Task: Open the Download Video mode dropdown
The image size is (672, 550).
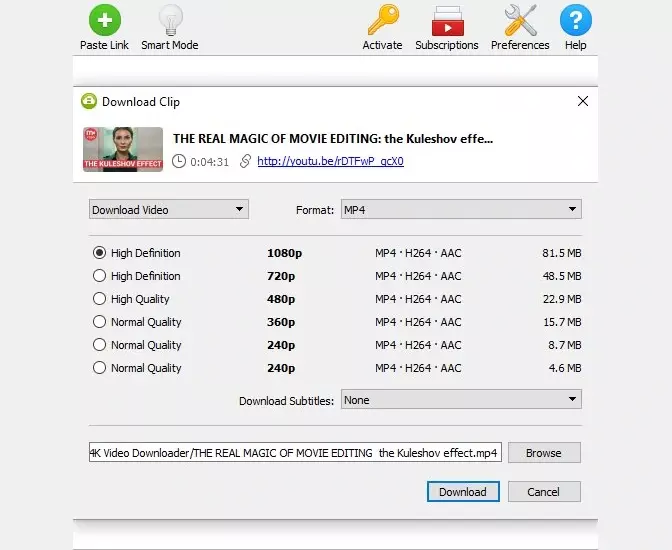Action: (169, 210)
